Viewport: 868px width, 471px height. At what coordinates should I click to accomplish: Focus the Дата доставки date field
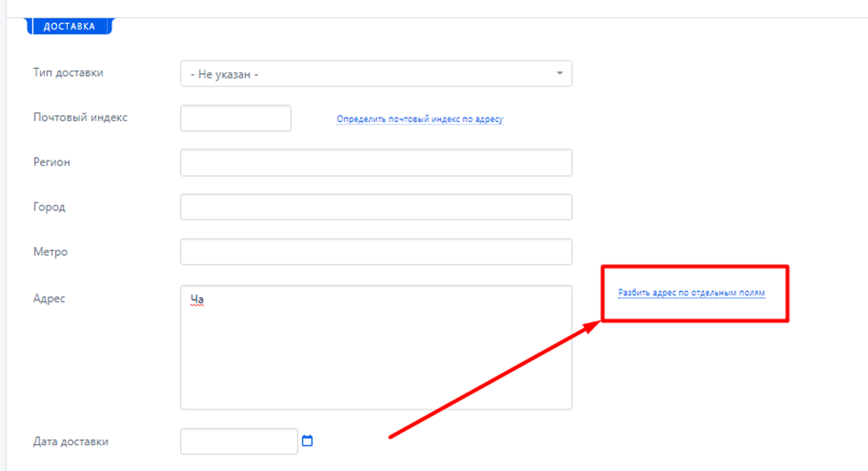click(x=239, y=441)
